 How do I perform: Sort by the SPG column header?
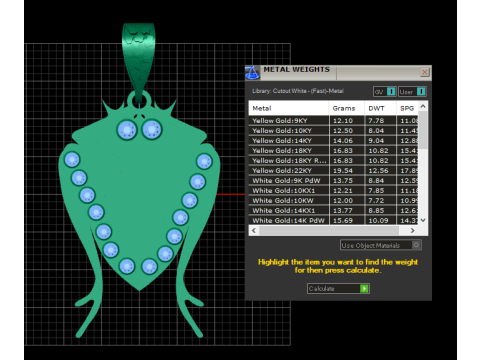coord(407,108)
